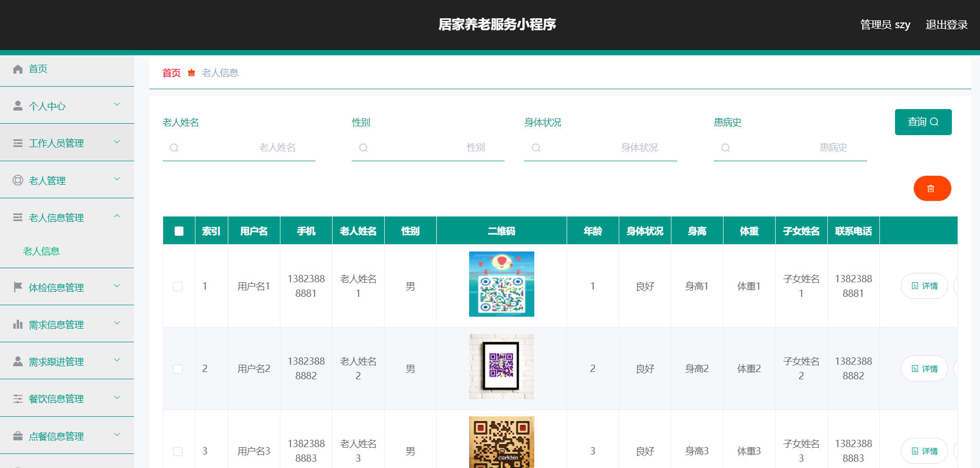
Task: Collapse the 老人信息管理 menu chevron
Action: pyautogui.click(x=117, y=216)
